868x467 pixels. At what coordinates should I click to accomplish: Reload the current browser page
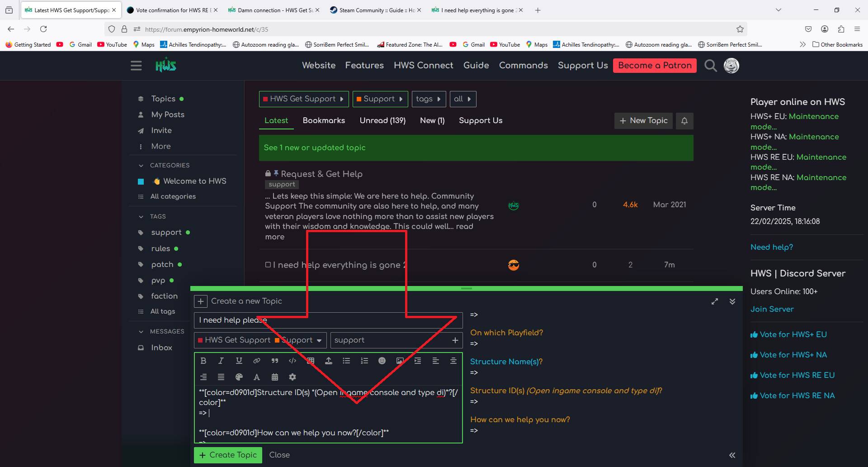pyautogui.click(x=43, y=29)
